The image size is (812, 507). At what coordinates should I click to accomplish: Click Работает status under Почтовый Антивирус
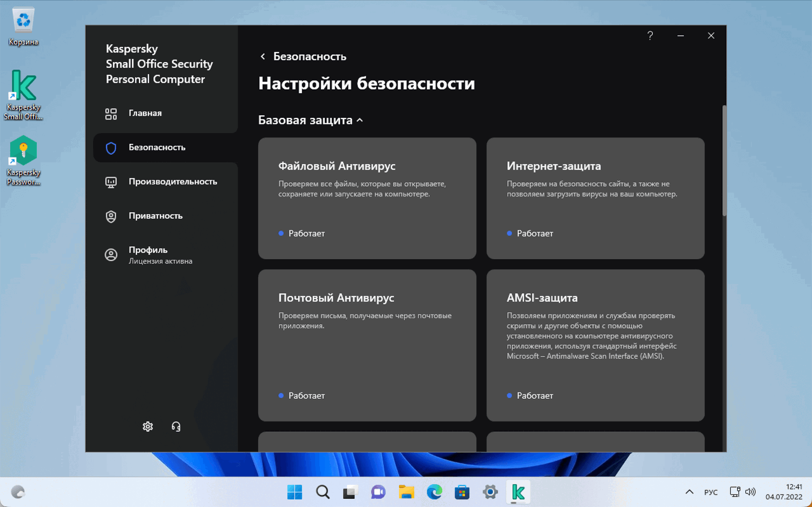[306, 396]
